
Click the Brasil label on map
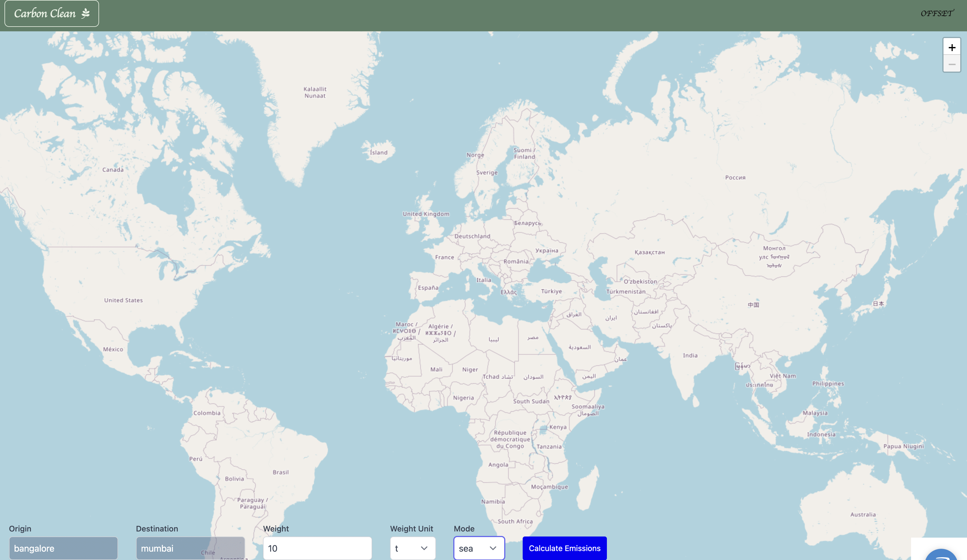[x=281, y=472]
